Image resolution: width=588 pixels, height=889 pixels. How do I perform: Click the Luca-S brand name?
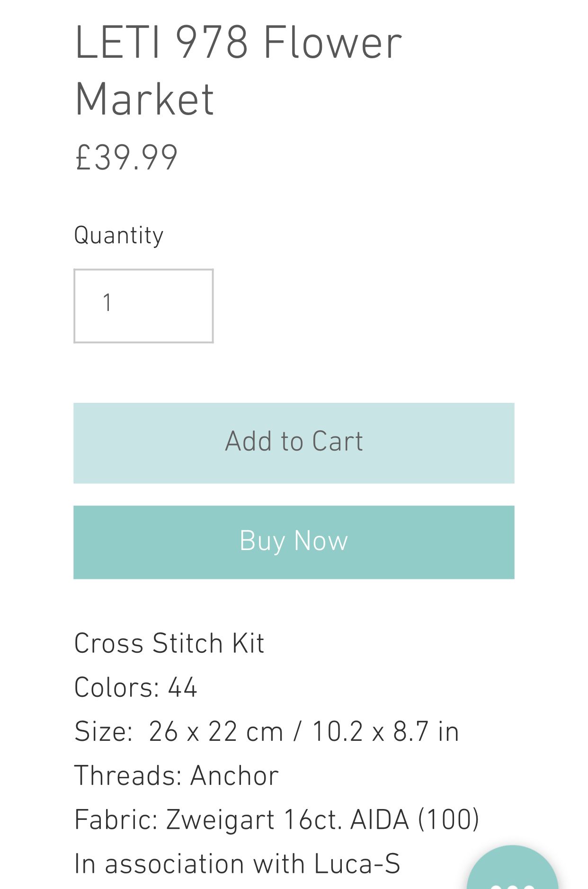click(357, 864)
